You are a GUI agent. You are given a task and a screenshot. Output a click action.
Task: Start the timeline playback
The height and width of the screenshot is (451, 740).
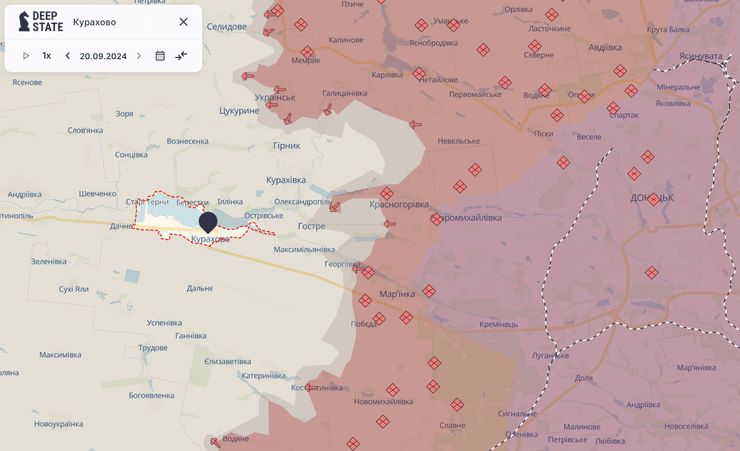[26, 56]
